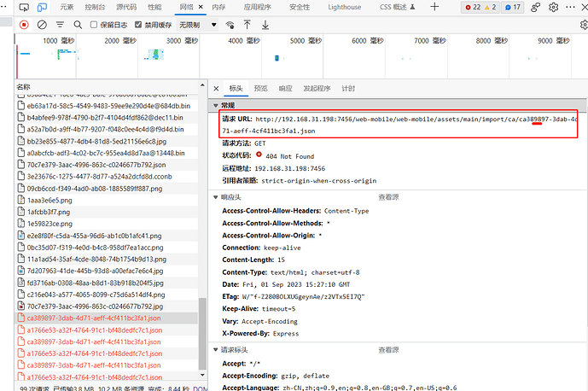
Task: Select request 1e59823ce.png
Action: coord(107,224)
